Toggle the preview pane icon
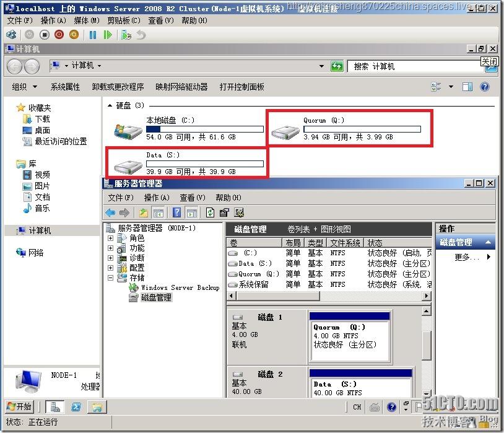 (467, 87)
